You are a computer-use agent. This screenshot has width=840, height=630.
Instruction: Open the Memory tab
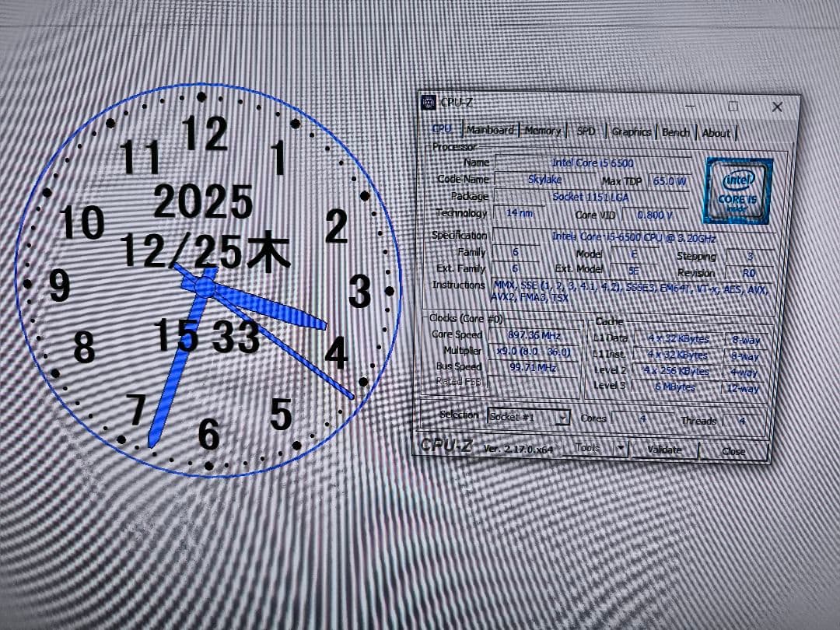542,131
